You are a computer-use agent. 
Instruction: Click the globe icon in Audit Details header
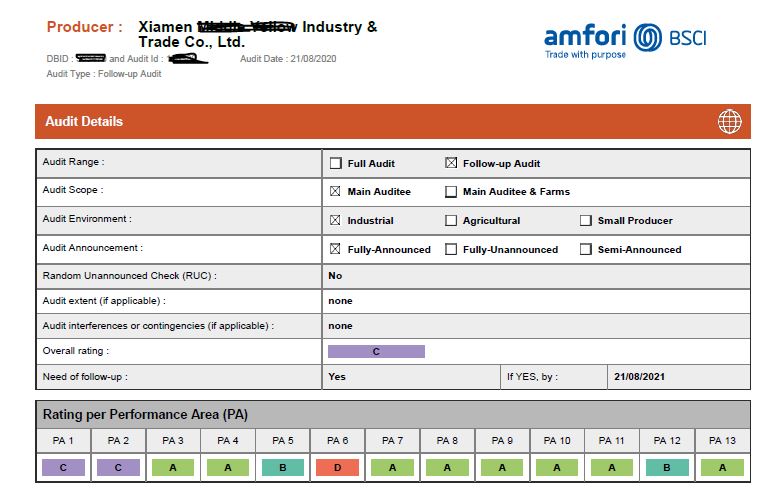729,122
